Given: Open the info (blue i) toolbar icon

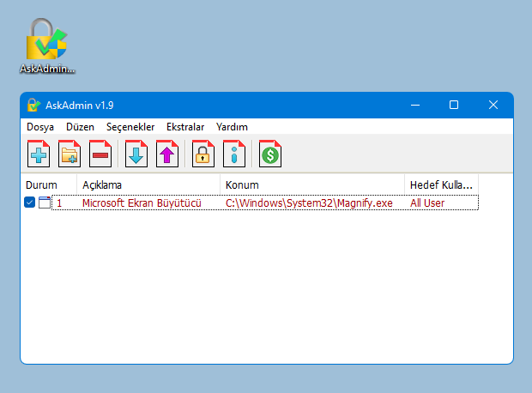Looking at the screenshot, I should tap(233, 154).
